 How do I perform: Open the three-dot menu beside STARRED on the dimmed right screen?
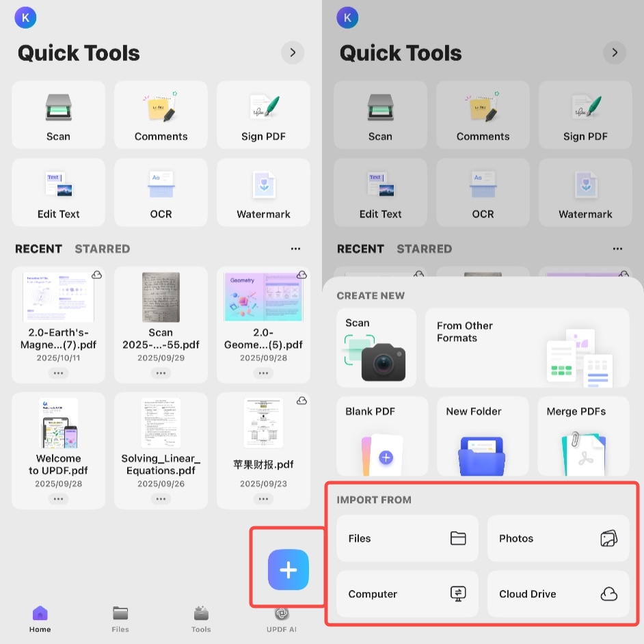tap(618, 249)
